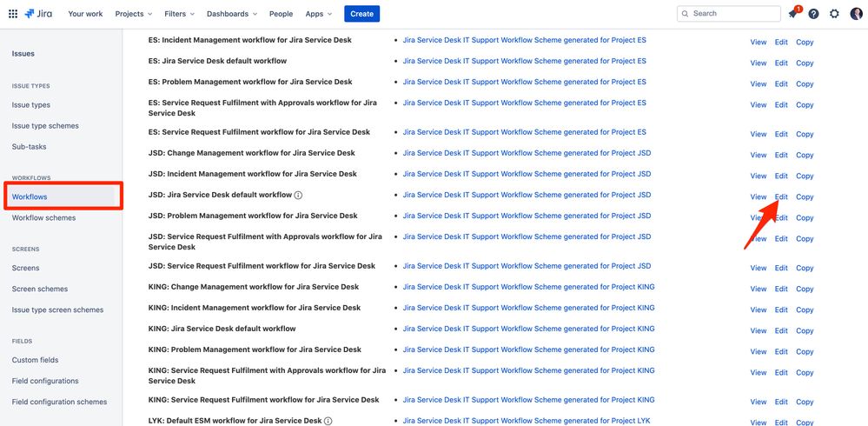Open Issue type screen schemes in sidebar
The height and width of the screenshot is (426, 868).
point(57,310)
